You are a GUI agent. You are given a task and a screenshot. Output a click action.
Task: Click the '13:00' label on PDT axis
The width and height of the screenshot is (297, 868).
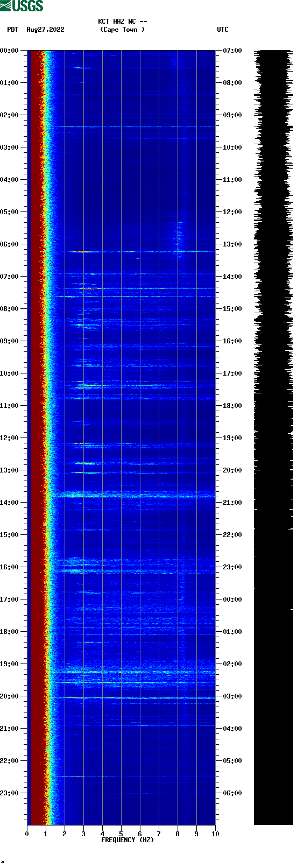10,470
